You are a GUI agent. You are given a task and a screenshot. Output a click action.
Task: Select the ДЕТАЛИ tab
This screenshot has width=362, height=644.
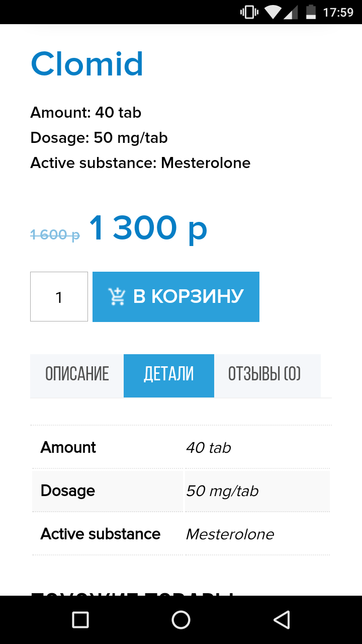click(x=169, y=374)
